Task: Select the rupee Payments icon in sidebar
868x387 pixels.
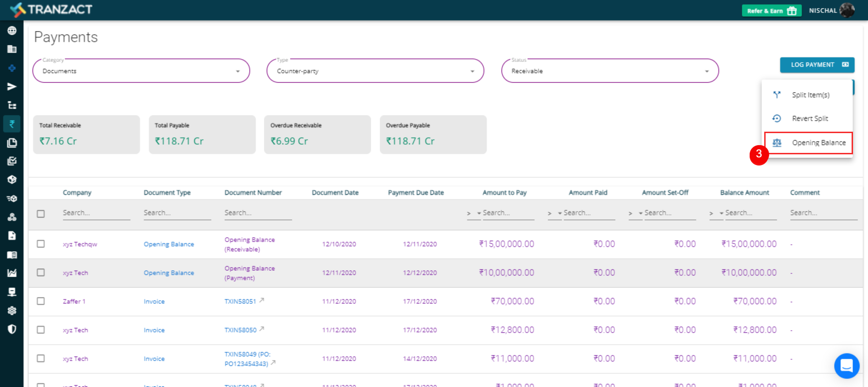Action: pos(12,124)
